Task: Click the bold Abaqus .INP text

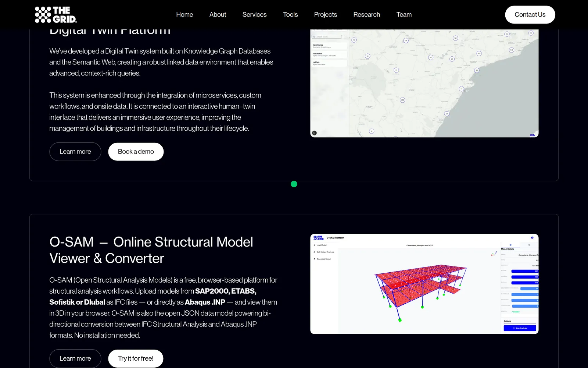Action: click(205, 302)
